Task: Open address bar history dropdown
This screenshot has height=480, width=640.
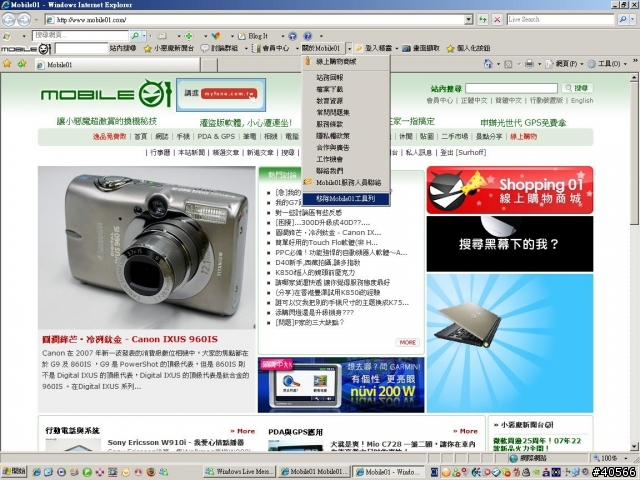Action: (469, 19)
